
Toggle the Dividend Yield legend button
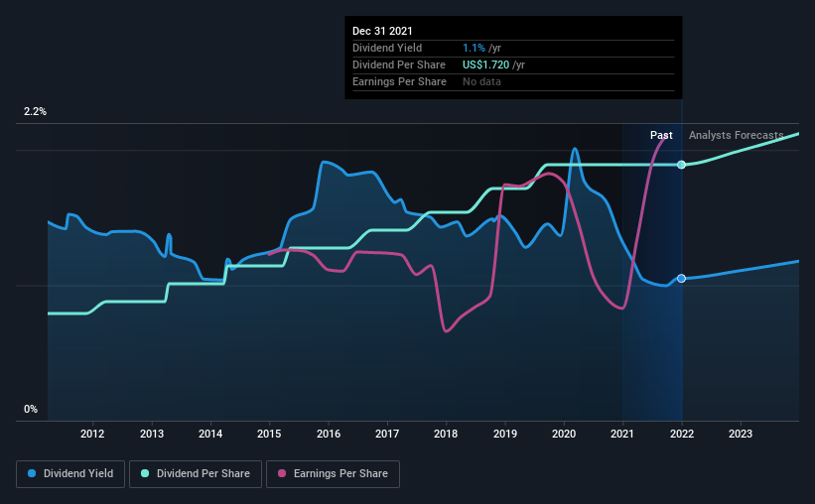click(69, 474)
